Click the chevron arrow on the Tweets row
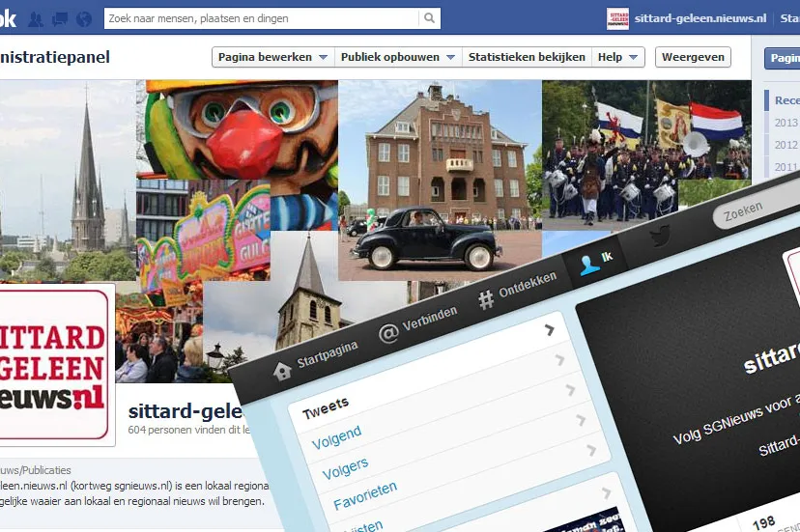 click(549, 330)
